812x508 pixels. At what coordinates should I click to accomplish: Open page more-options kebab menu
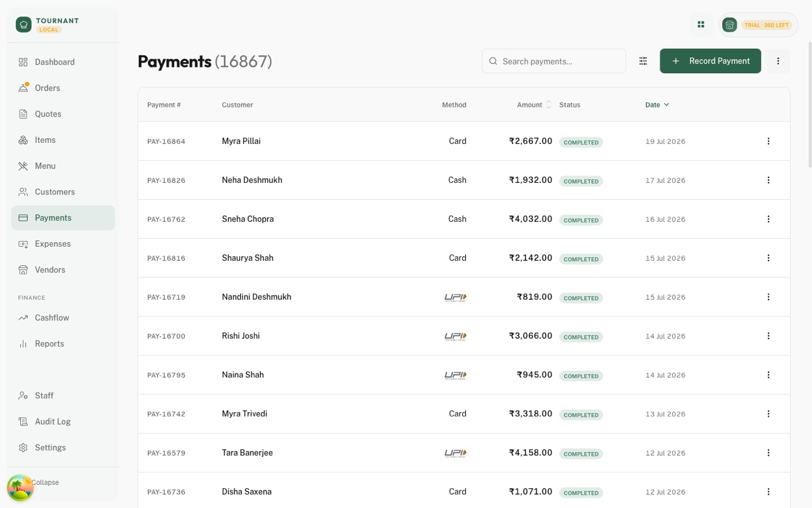point(778,61)
